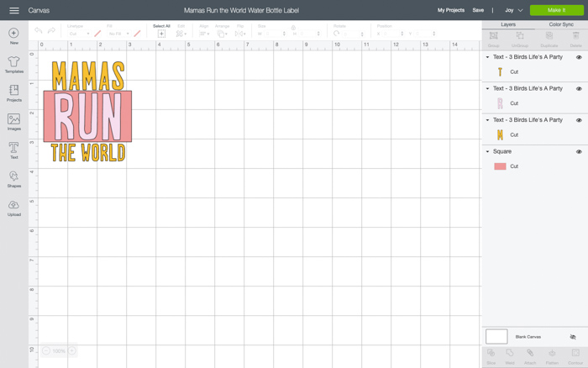Click the Canvas title in header

(x=39, y=11)
